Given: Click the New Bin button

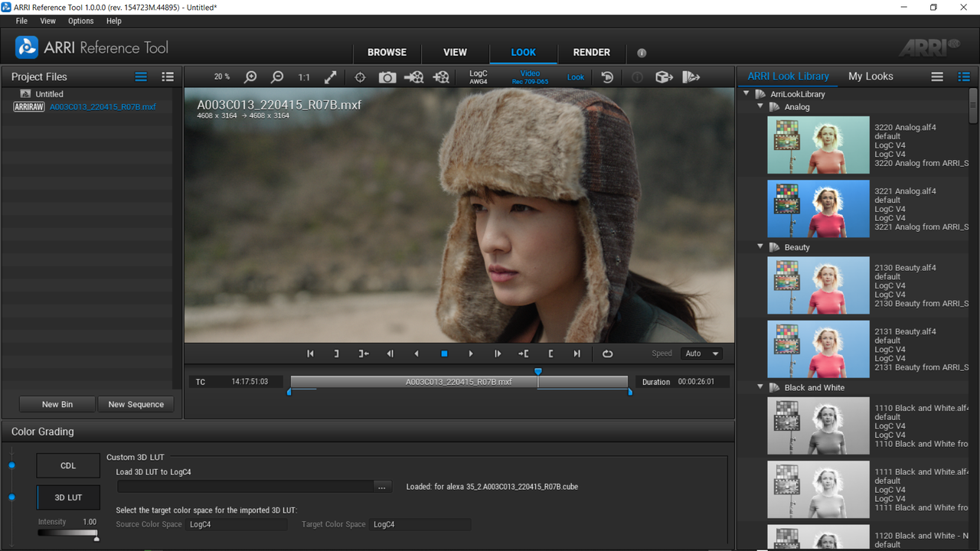Looking at the screenshot, I should click(x=57, y=404).
